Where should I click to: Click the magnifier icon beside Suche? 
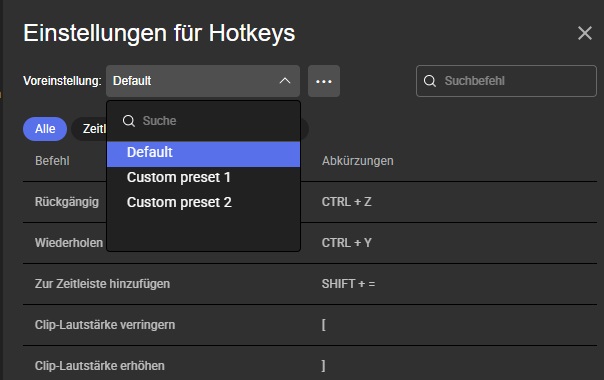[x=129, y=121]
